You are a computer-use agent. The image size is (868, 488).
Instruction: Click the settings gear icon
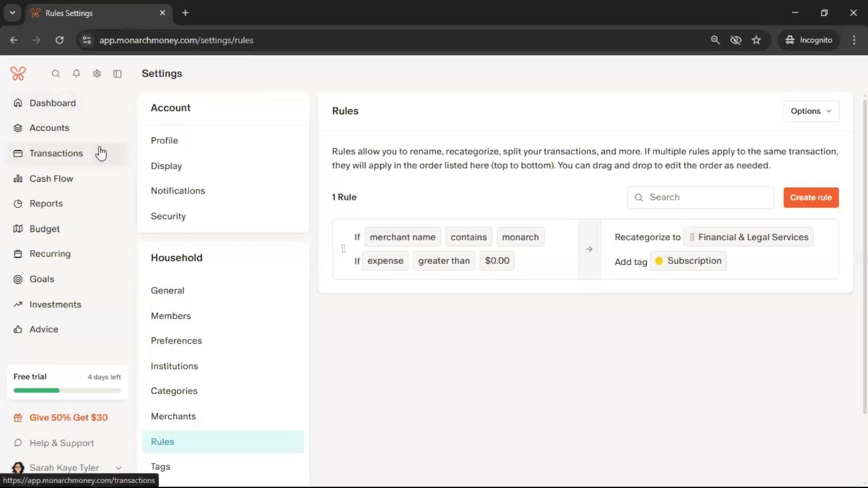[x=97, y=74]
